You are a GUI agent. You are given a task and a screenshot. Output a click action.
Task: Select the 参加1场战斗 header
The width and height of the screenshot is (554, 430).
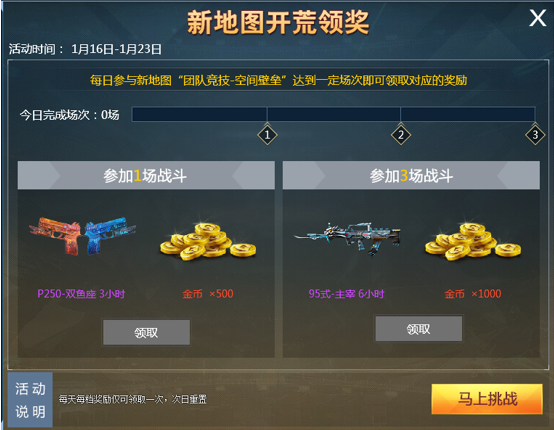(146, 175)
